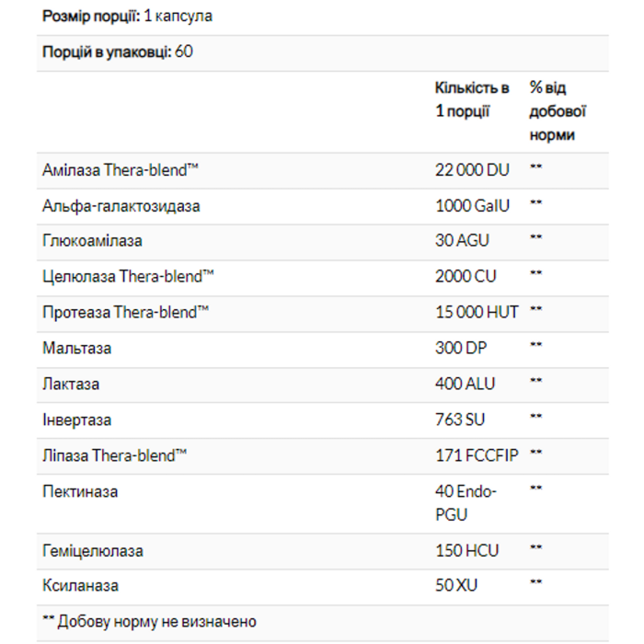Click the 171 FCCFIP lipase amount
This screenshot has height=644, width=644.
pyautogui.click(x=477, y=455)
